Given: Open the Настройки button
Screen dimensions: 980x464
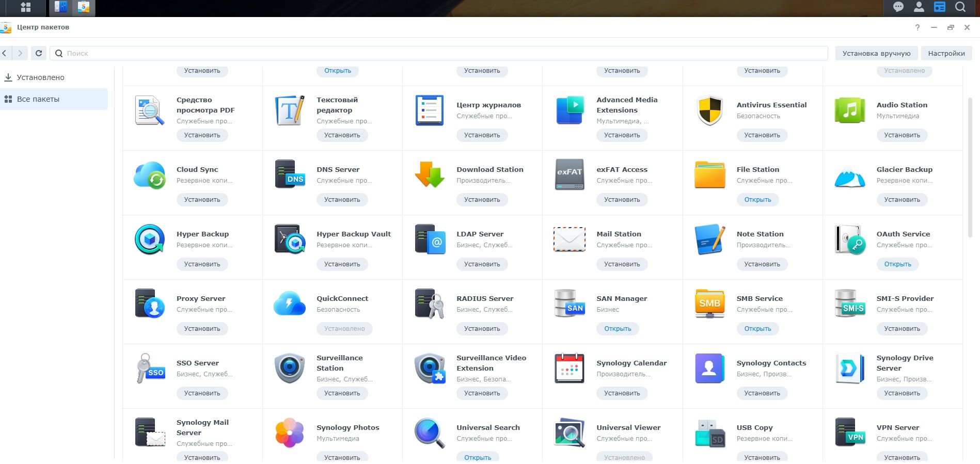Looking at the screenshot, I should pos(946,53).
